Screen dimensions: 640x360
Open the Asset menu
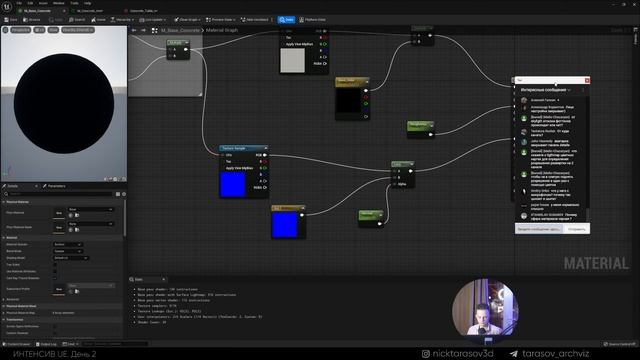coord(43,3)
